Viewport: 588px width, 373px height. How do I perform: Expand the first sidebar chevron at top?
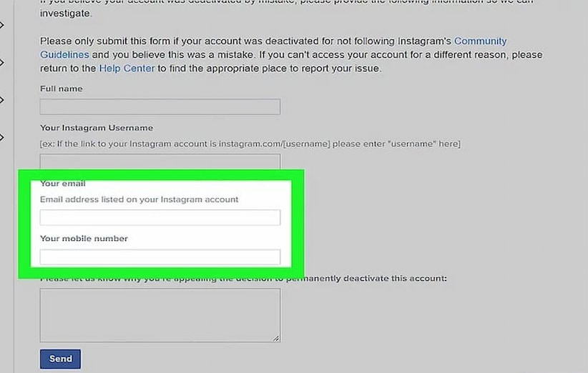[2, 26]
